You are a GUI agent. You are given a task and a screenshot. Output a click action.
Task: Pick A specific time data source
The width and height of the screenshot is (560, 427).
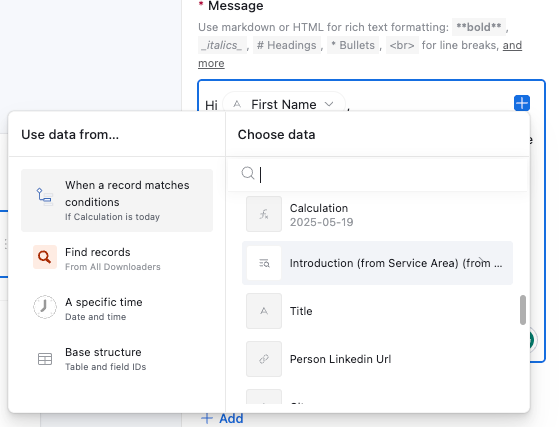tap(117, 308)
